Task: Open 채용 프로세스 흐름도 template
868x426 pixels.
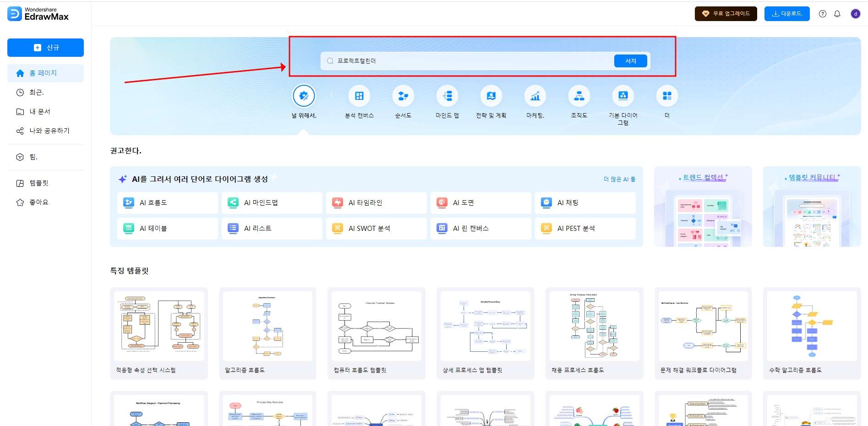Action: click(x=595, y=333)
